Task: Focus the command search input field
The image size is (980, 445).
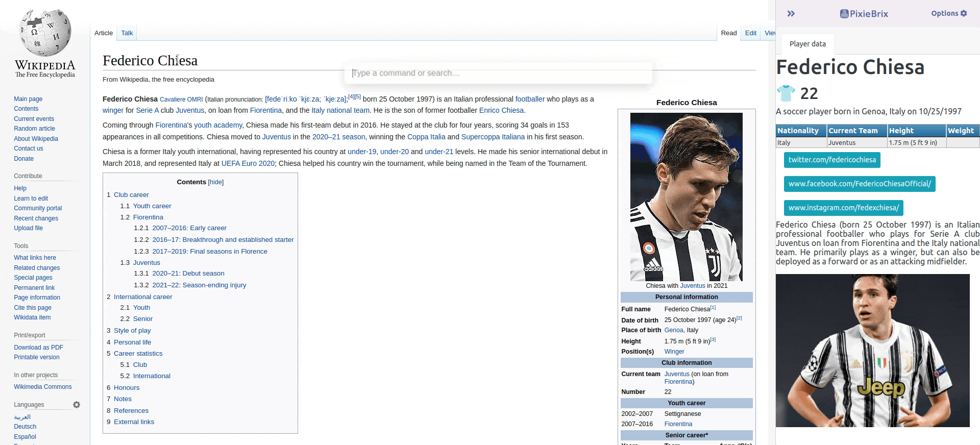Action: (x=498, y=73)
